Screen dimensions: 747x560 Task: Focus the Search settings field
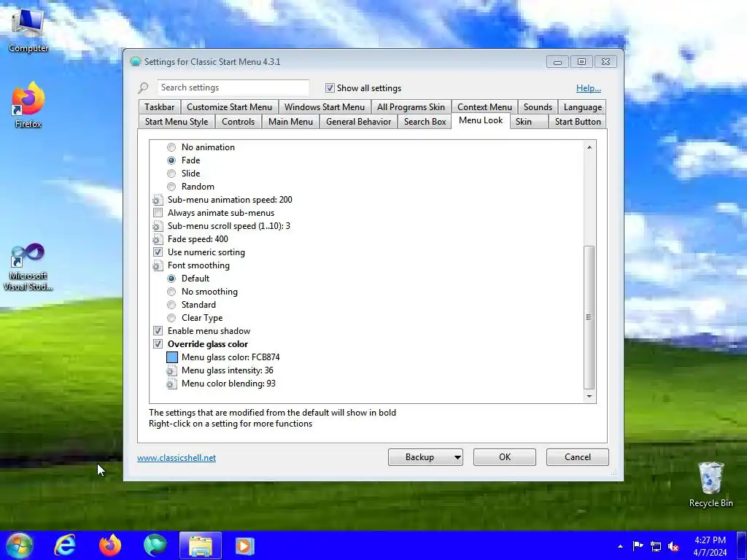(233, 87)
